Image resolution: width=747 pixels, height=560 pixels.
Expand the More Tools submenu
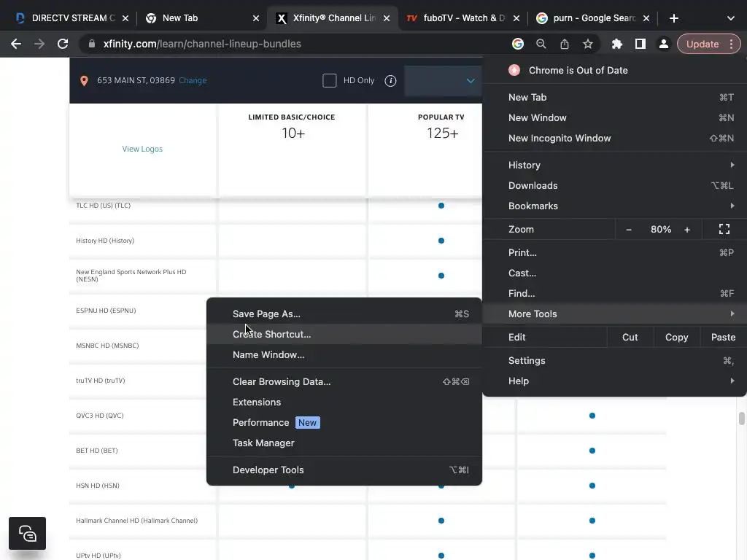pyautogui.click(x=614, y=314)
